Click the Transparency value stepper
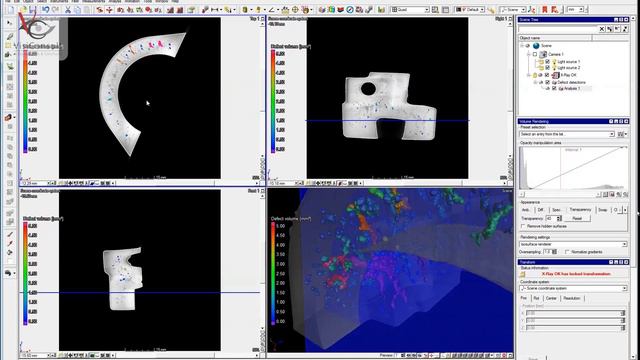The image size is (640, 360). pyautogui.click(x=559, y=219)
